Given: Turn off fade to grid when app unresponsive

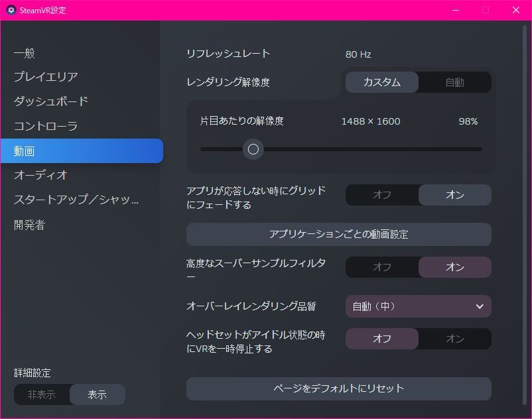Looking at the screenshot, I should pyautogui.click(x=381, y=195).
